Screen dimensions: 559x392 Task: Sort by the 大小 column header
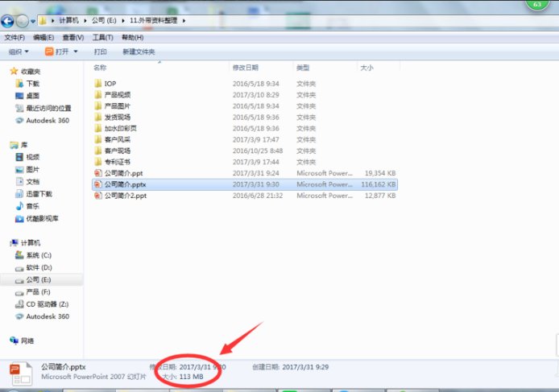[x=366, y=68]
